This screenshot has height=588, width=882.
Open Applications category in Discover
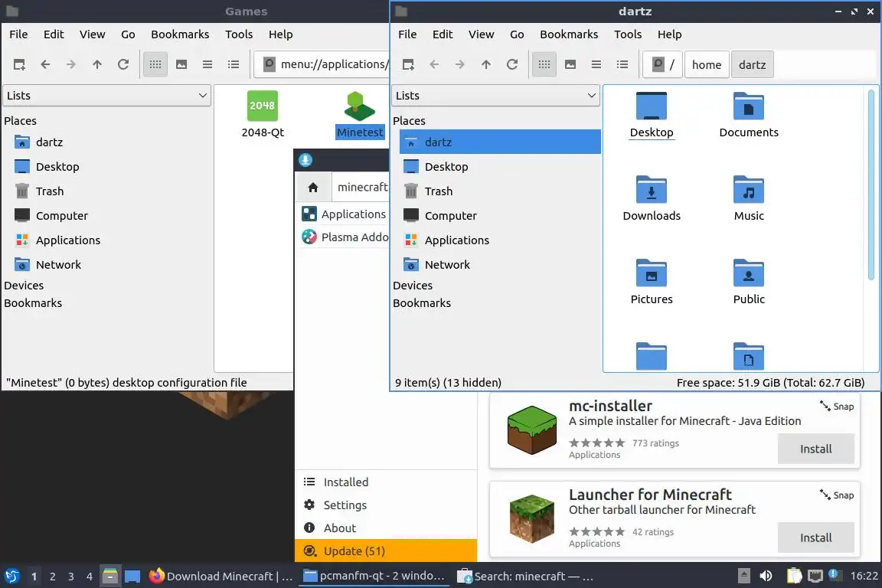pyautogui.click(x=343, y=214)
